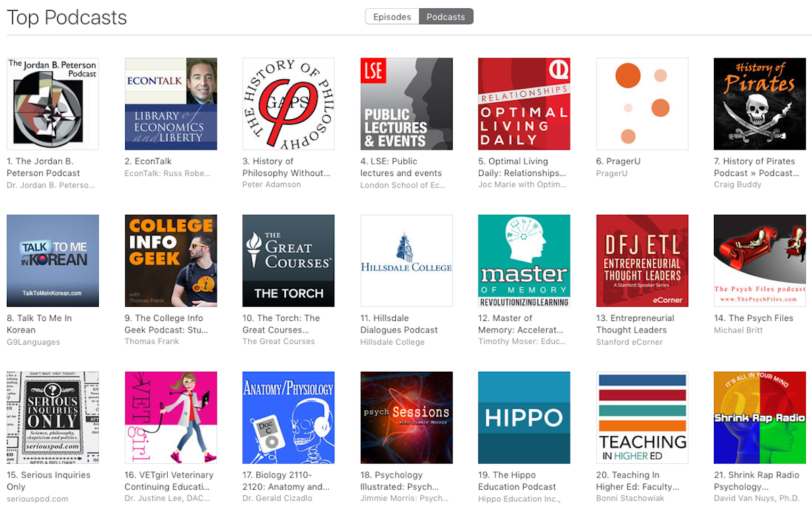Open the EconTalk cover artwork
The height and width of the screenshot is (512, 812).
pyautogui.click(x=171, y=104)
